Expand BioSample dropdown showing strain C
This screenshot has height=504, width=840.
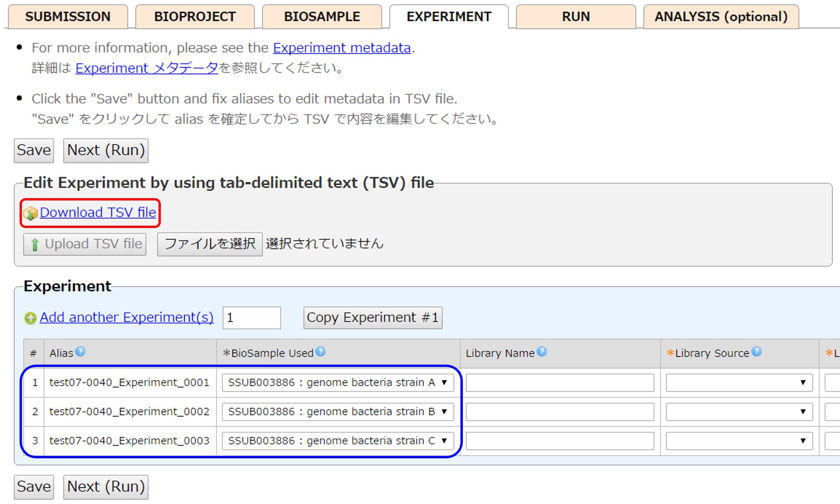point(337,441)
